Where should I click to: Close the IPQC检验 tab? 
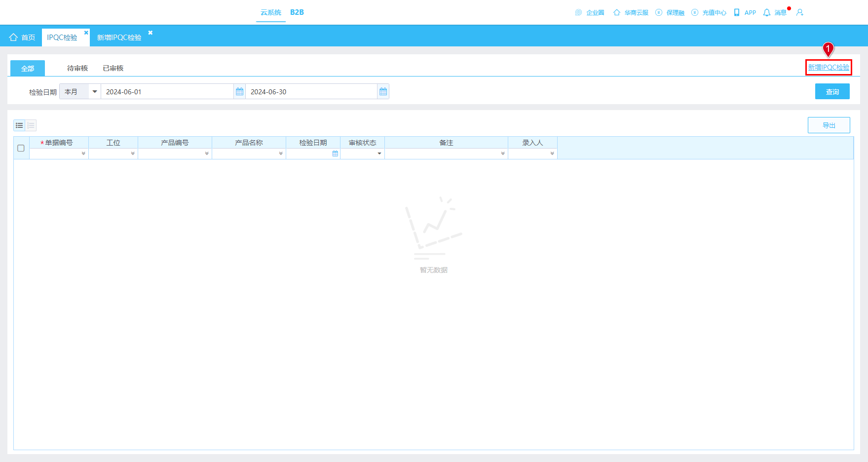[x=86, y=33]
